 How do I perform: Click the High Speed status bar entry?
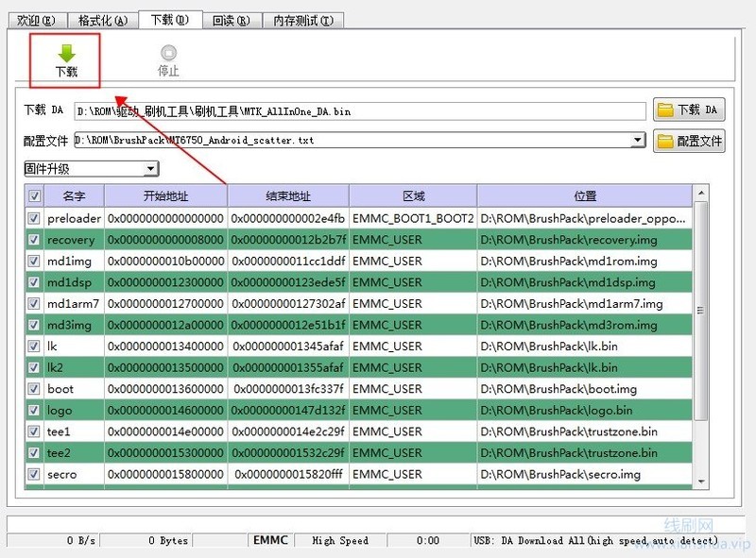(340, 540)
